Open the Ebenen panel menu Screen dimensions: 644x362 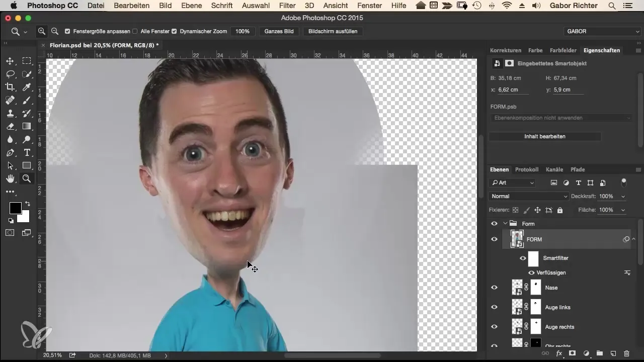[x=638, y=169]
